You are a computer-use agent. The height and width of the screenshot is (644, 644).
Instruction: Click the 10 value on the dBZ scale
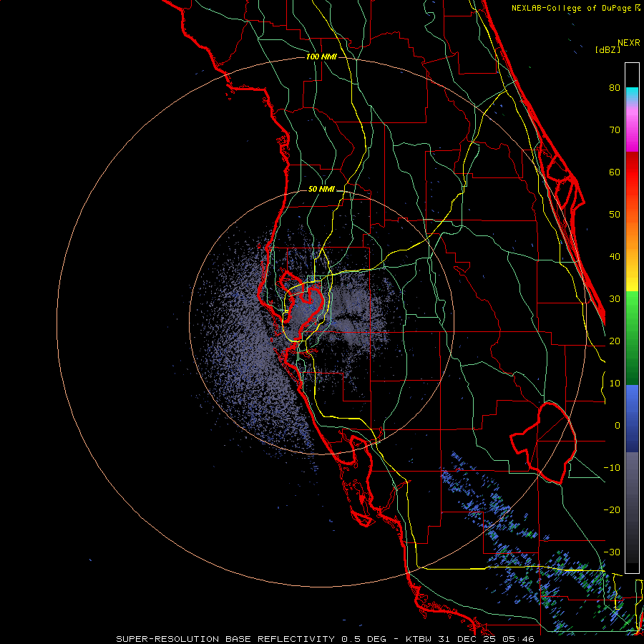(615, 384)
